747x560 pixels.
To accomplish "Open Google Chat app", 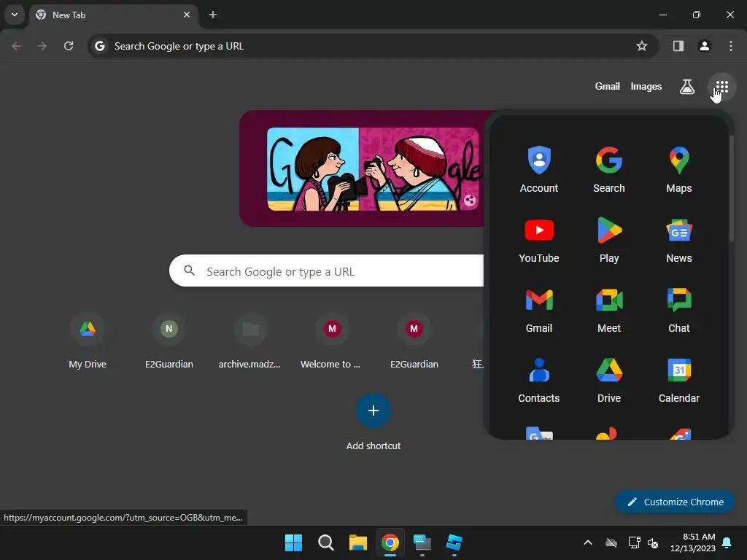I will click(x=679, y=309).
